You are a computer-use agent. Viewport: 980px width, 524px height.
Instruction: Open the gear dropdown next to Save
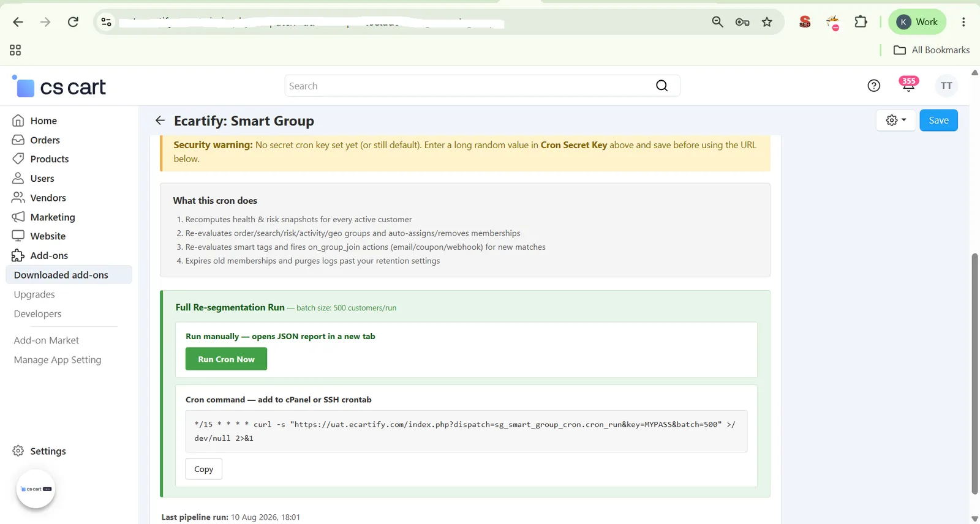[x=895, y=121]
